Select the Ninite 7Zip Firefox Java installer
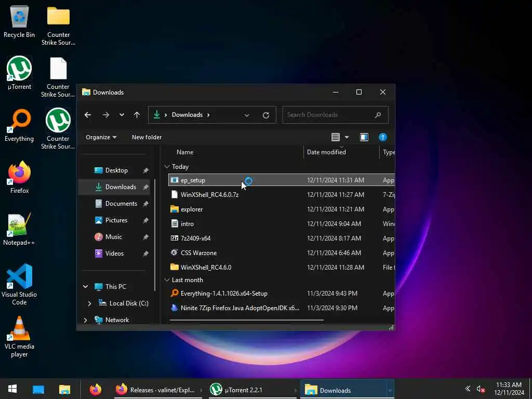 281,308
